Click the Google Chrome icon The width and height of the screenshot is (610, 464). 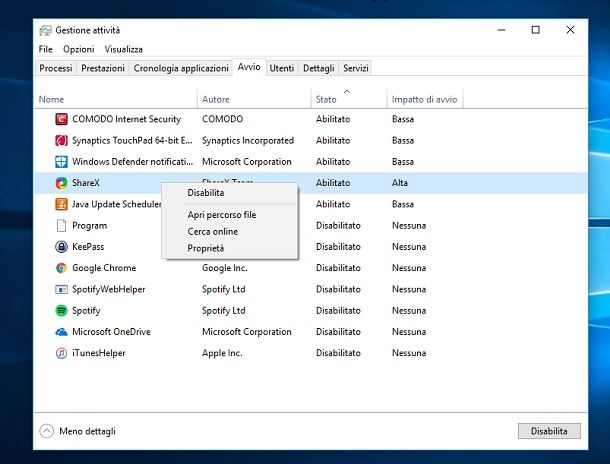(x=61, y=268)
